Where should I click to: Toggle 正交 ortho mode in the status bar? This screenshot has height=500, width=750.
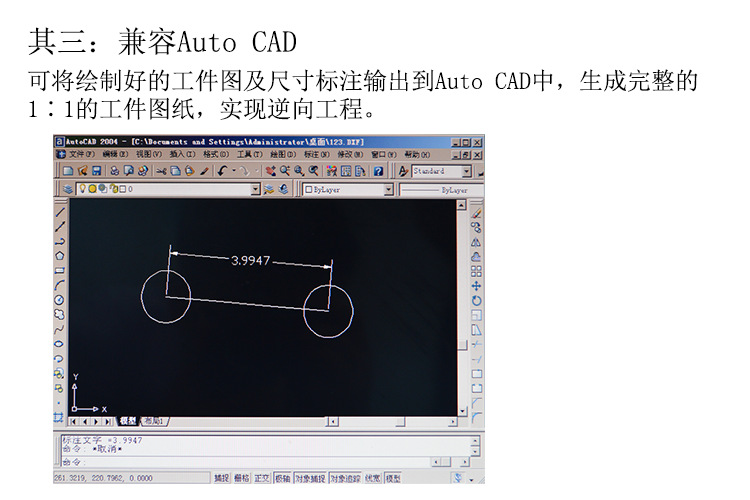pos(262,478)
